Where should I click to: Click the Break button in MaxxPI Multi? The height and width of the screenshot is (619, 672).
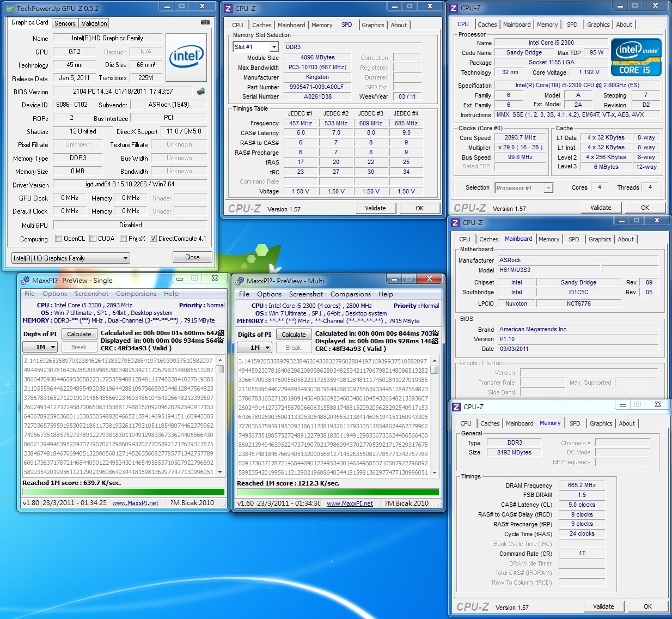point(294,348)
